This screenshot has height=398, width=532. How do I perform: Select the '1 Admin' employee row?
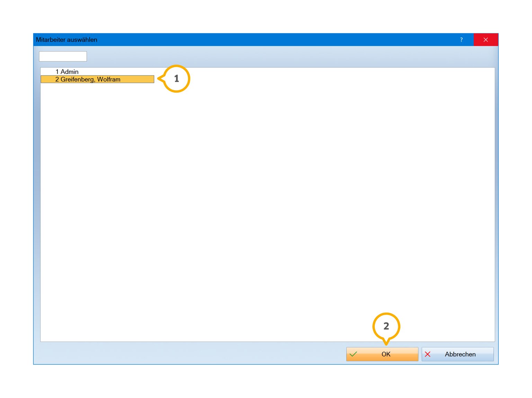pos(97,72)
